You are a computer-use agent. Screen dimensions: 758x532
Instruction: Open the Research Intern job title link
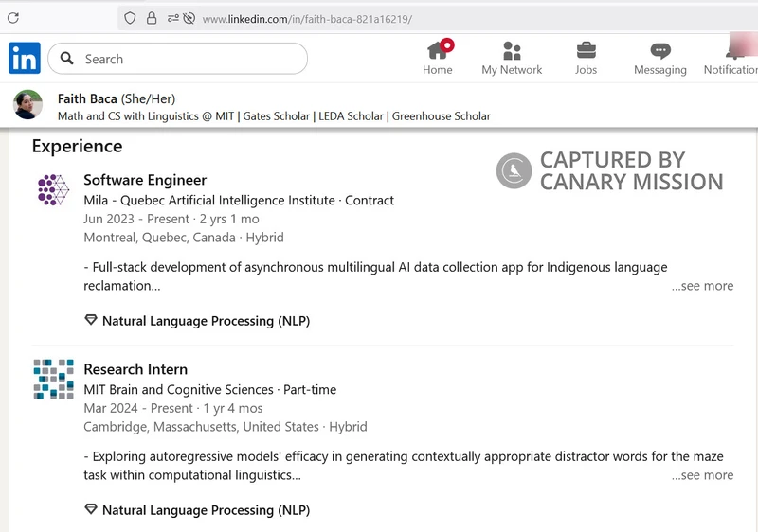point(135,369)
